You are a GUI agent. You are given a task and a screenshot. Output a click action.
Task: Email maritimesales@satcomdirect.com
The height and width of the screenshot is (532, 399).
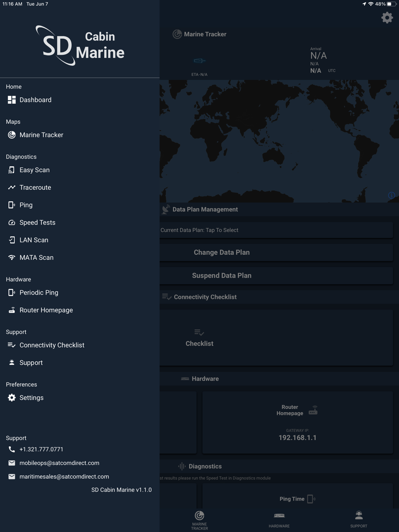pos(64,477)
